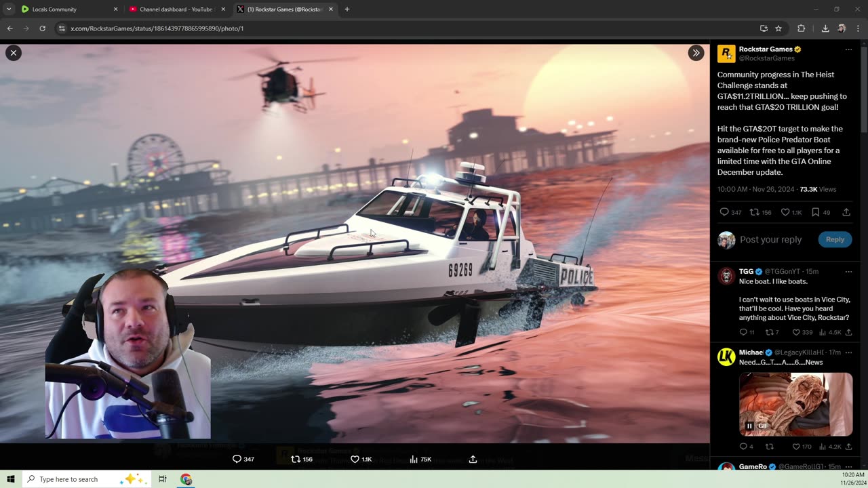Repost Michael's comment
This screenshot has width=868, height=488.
pyautogui.click(x=769, y=447)
